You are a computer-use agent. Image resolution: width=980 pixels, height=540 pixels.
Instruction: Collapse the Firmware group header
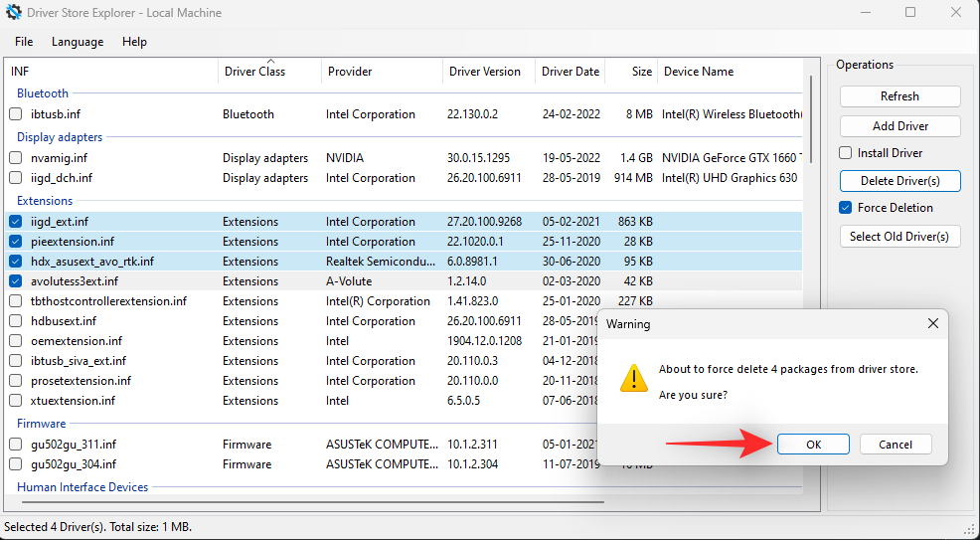point(42,423)
